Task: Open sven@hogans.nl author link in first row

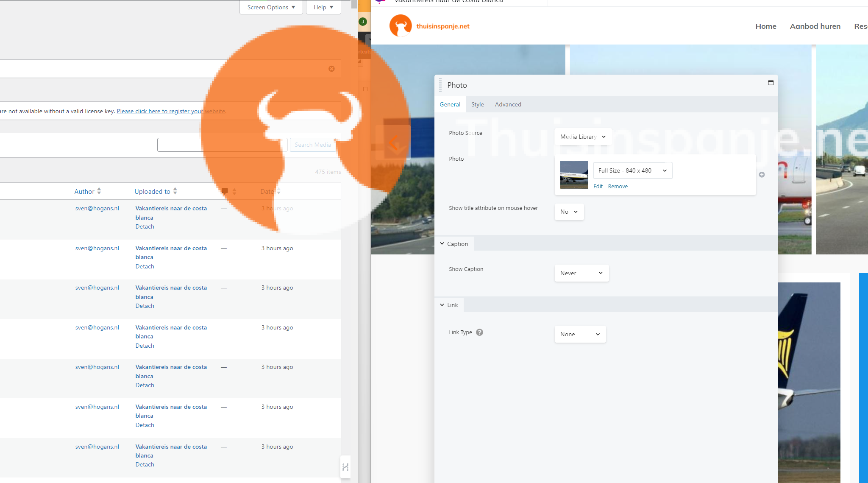Action: point(97,208)
